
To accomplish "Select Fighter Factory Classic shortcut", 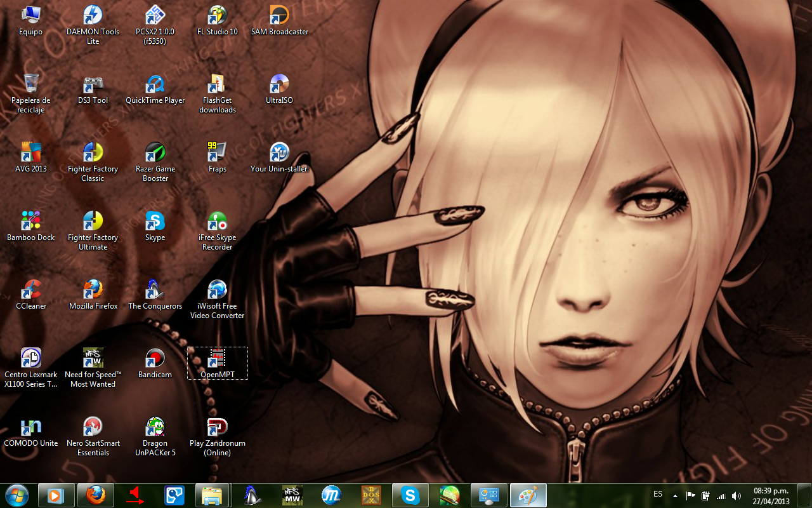I will tap(93, 162).
